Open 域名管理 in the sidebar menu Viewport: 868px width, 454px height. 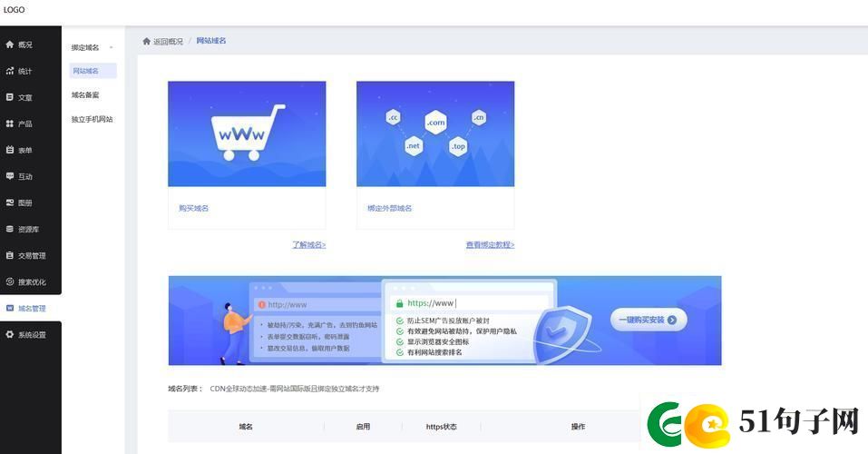coord(31,308)
